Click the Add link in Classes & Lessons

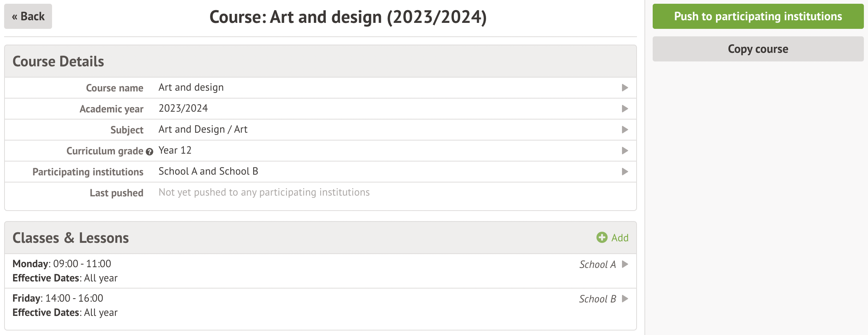coord(620,238)
